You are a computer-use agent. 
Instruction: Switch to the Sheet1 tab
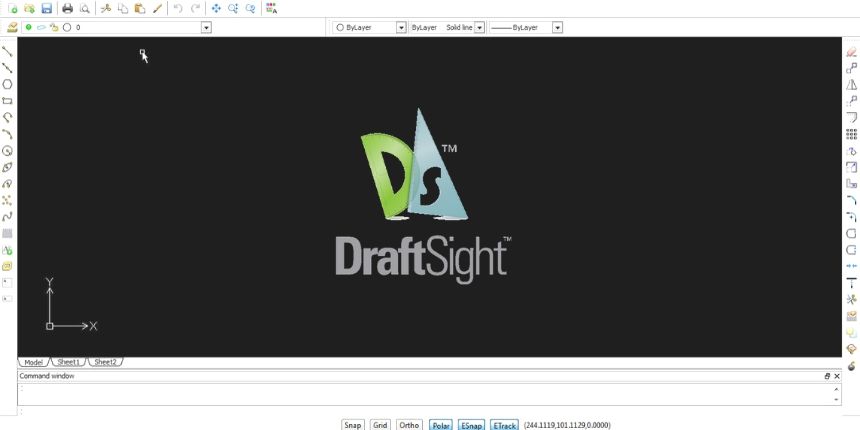coord(69,362)
